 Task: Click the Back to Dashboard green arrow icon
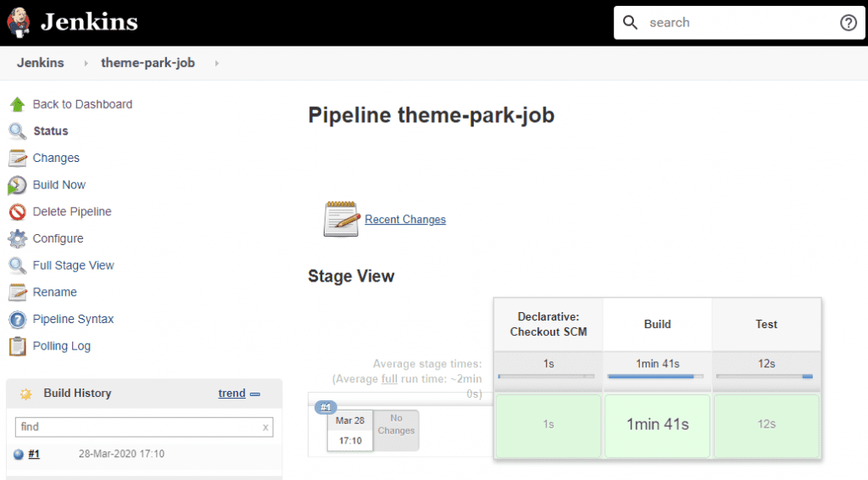click(17, 104)
